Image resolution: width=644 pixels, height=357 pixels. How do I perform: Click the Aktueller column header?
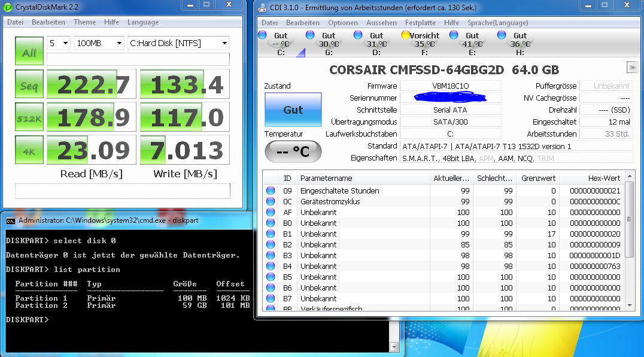[451, 178]
